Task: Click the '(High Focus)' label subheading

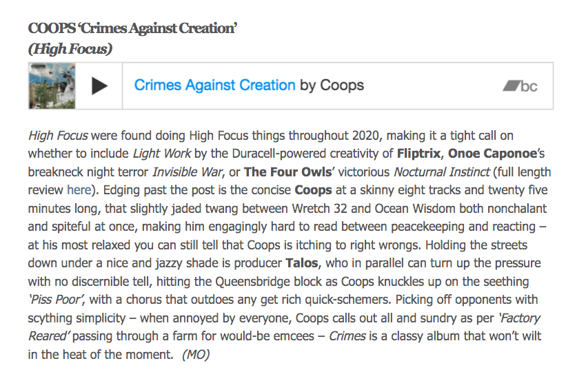Action: (70, 49)
